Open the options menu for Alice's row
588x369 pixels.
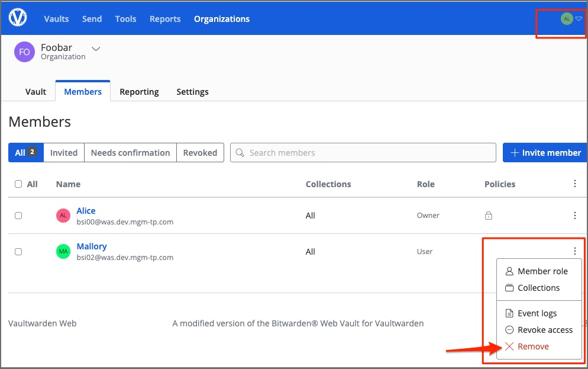574,216
